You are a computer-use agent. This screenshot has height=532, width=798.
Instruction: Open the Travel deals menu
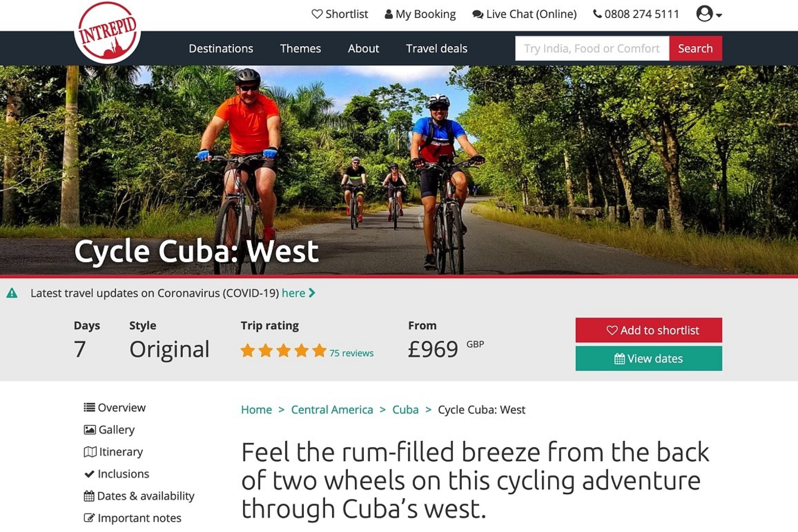436,49
